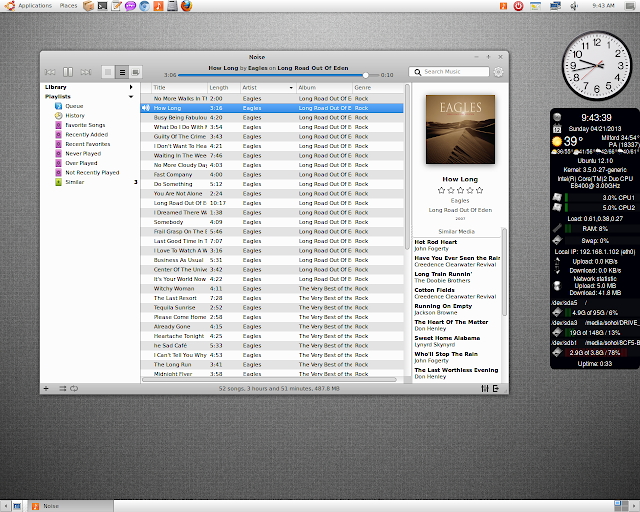Image resolution: width=640 pixels, height=512 pixels.
Task: Switch to album grid view
Action: click(x=108, y=72)
